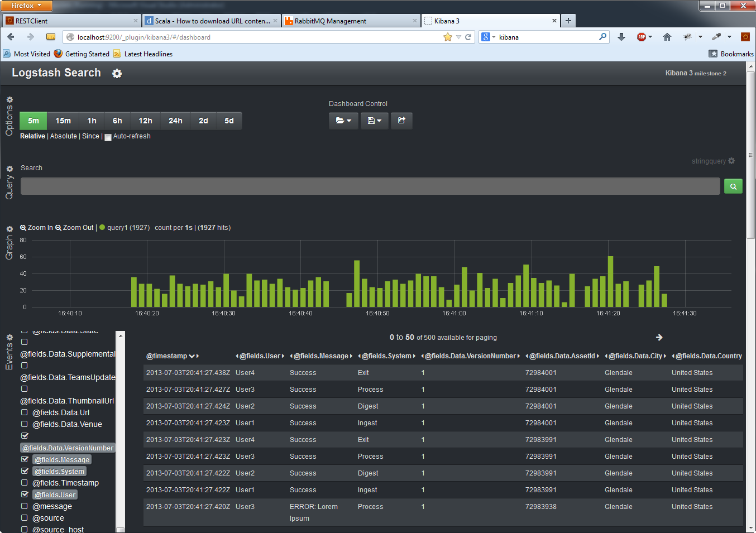The width and height of the screenshot is (756, 533).
Task: Click the browser Back arrow
Action: coord(11,37)
